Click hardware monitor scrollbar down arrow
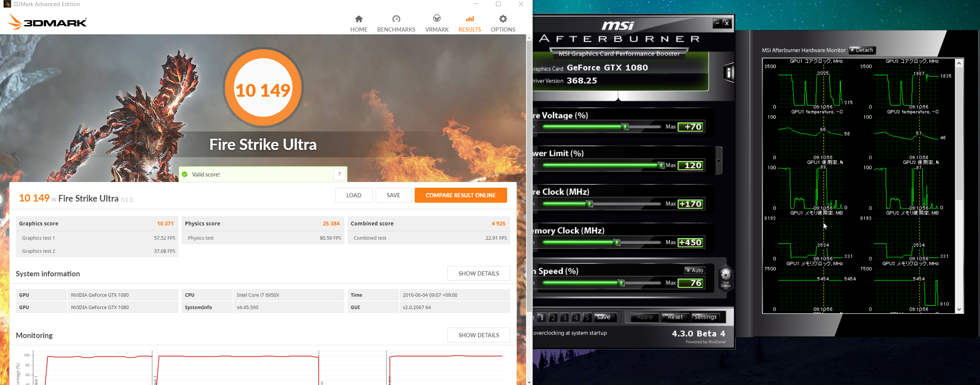This screenshot has width=980, height=385. pos(959,309)
